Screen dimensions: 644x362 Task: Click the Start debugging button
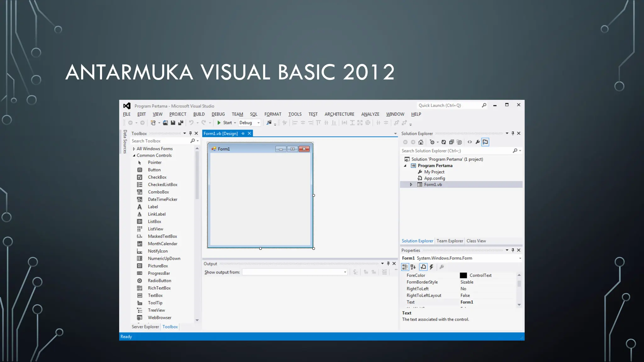(225, 123)
